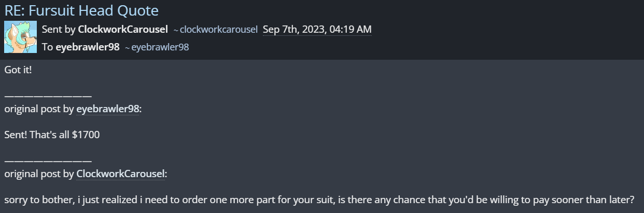Screen dimensions: 644x213
Task: Click the "Sent! That's all $1700" line
Action: 52,135
